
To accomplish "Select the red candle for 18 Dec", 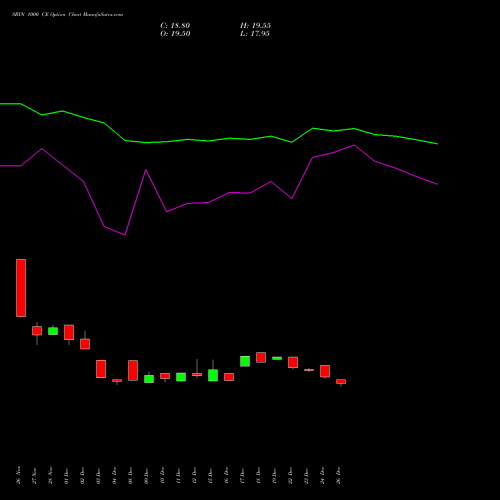I will pyautogui.click(x=261, y=357).
